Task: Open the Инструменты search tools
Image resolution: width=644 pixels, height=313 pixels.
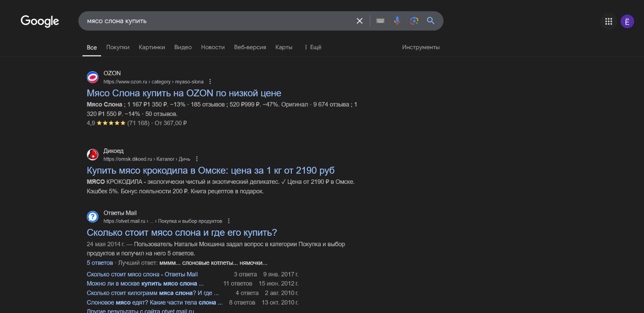Action: pos(421,47)
